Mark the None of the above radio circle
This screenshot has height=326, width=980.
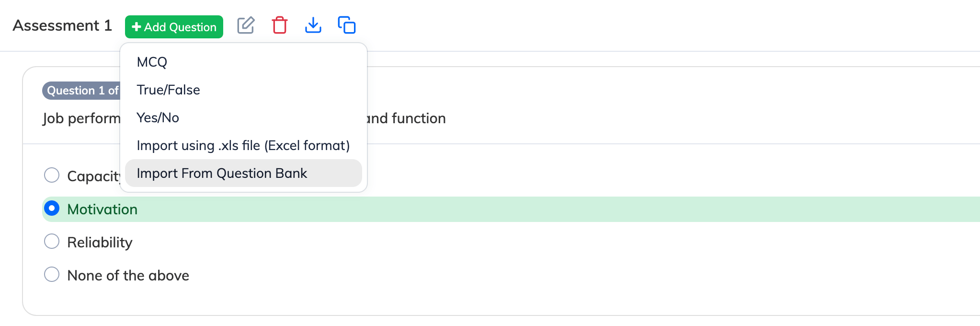tap(52, 275)
